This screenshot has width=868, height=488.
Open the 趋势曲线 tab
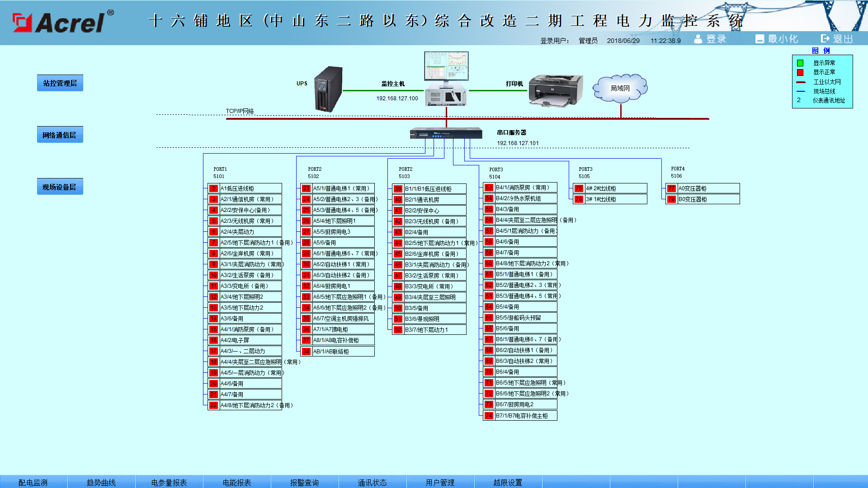click(x=101, y=482)
